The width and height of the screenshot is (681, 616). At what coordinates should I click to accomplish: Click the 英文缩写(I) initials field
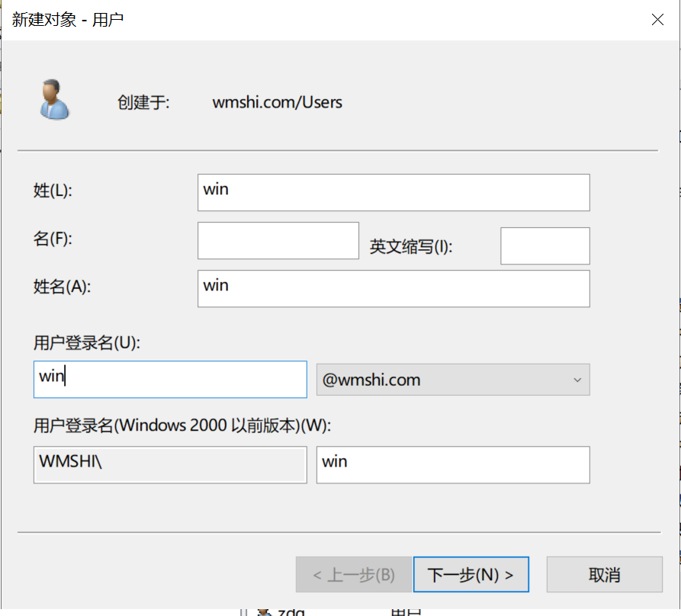(544, 246)
